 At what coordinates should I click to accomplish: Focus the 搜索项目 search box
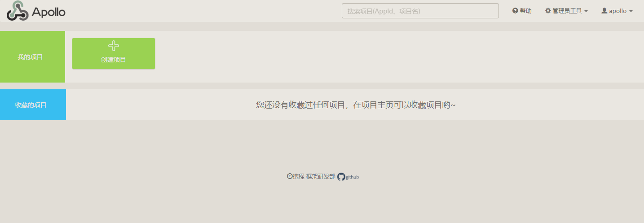click(420, 11)
